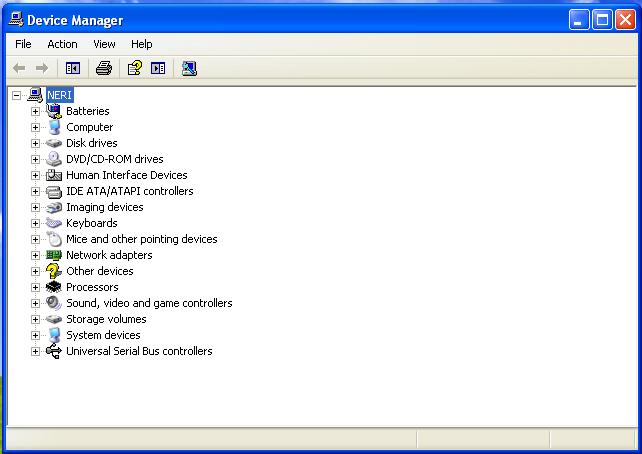Expand Mice and other pointing devices
Viewport: 642px width, 454px height.
point(35,239)
